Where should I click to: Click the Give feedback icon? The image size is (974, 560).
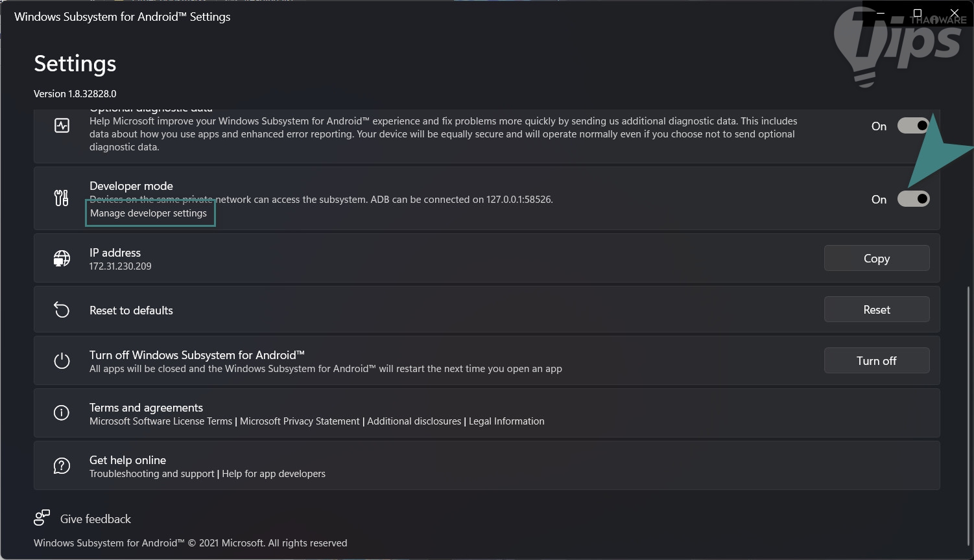pyautogui.click(x=42, y=518)
